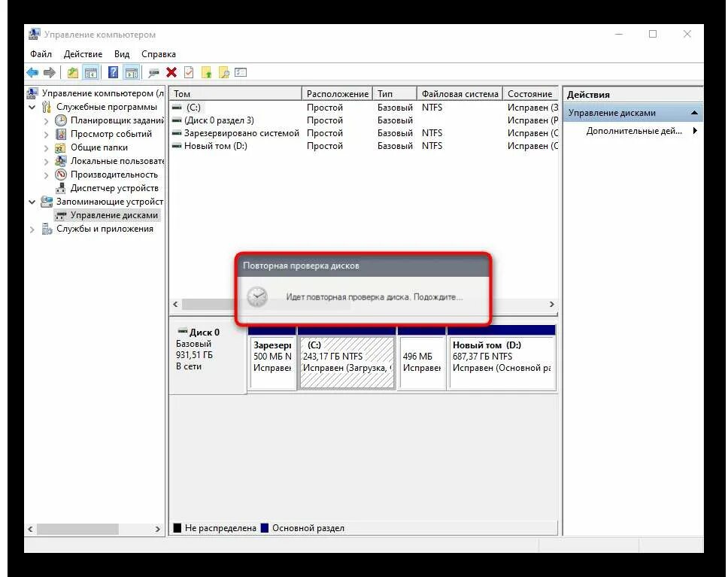Click the document checkmark properties icon

[189, 72]
